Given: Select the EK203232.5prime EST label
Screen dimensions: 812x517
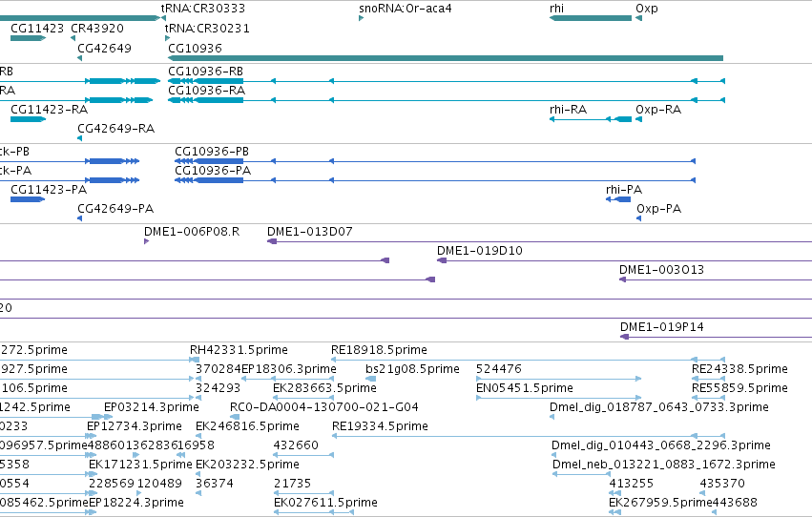Looking at the screenshot, I should point(247,465).
